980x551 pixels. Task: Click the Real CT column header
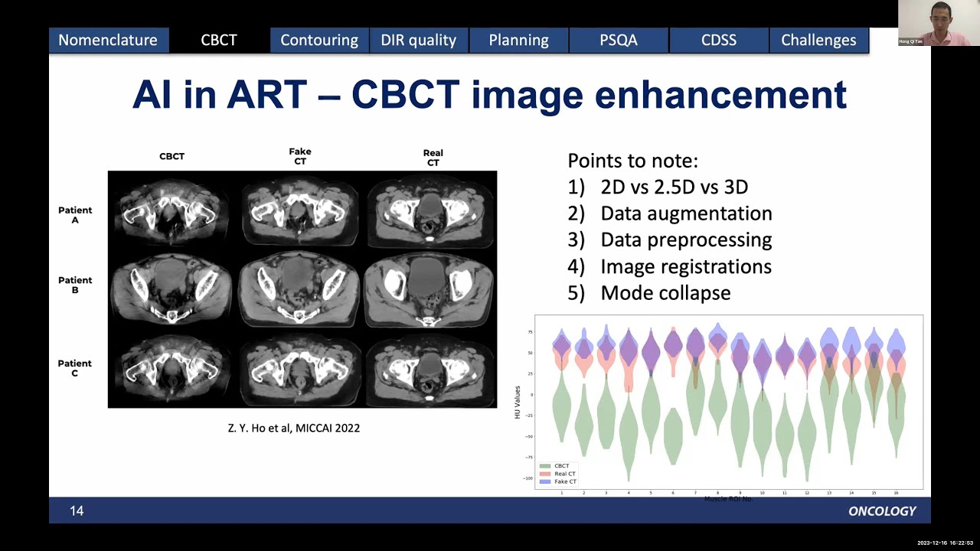[x=433, y=158]
